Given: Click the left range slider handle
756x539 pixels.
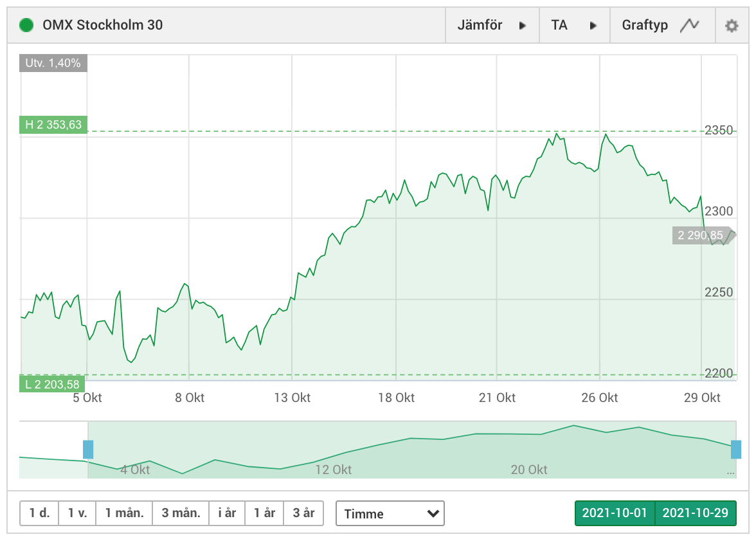Looking at the screenshot, I should pyautogui.click(x=87, y=449).
